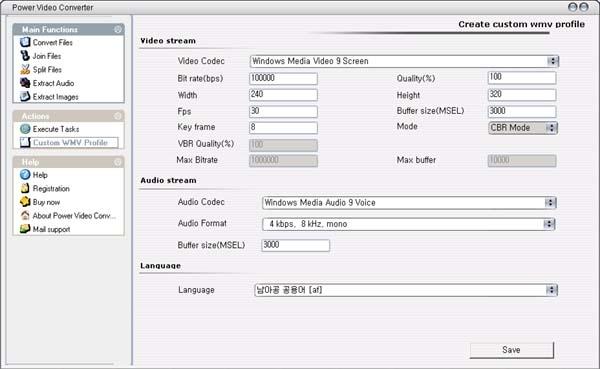This screenshot has width=600, height=369.
Task: Focus the Key frame field
Action: (283, 127)
